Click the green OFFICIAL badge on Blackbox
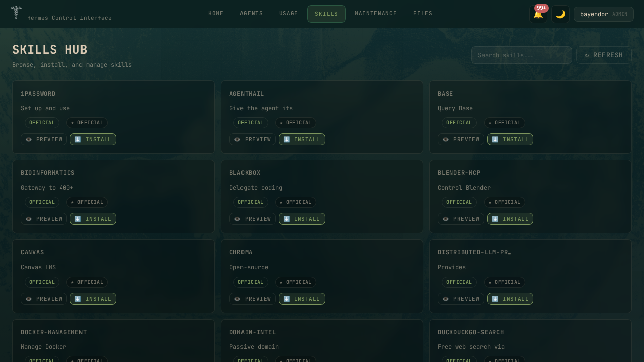Image resolution: width=644 pixels, height=362 pixels. coord(251,202)
